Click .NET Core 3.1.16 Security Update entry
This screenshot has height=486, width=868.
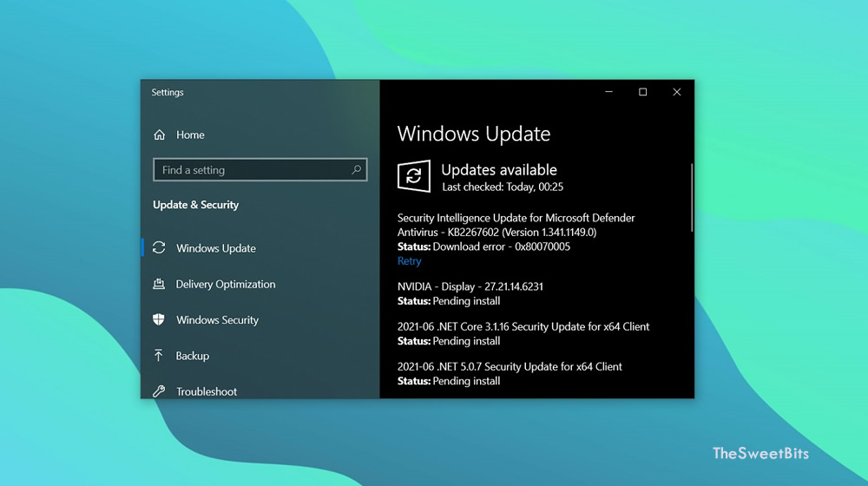523,326
